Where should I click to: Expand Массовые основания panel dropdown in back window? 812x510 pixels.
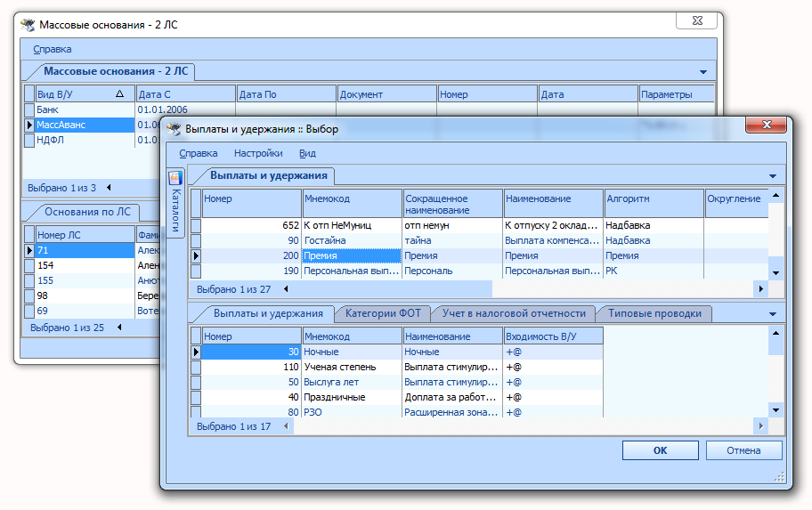pyautogui.click(x=703, y=72)
